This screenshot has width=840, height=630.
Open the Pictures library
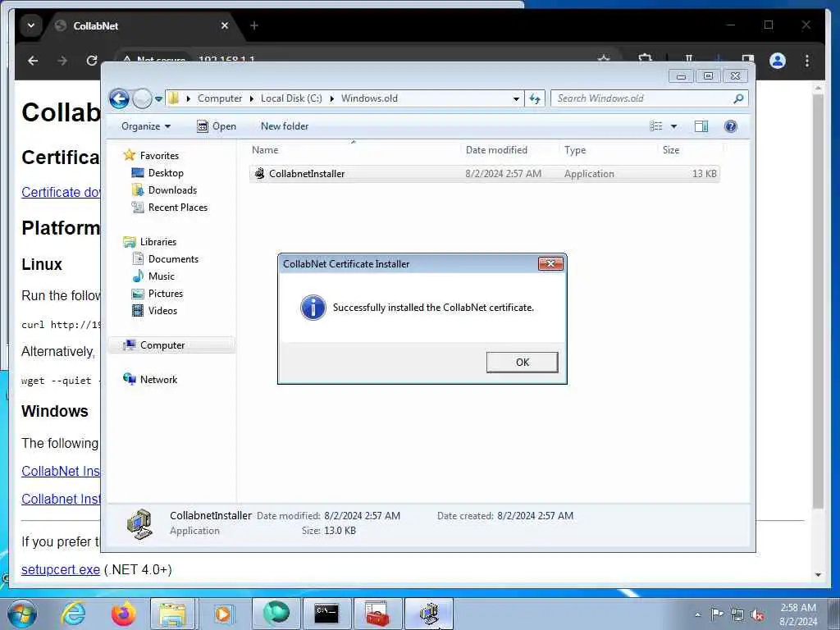coord(165,294)
